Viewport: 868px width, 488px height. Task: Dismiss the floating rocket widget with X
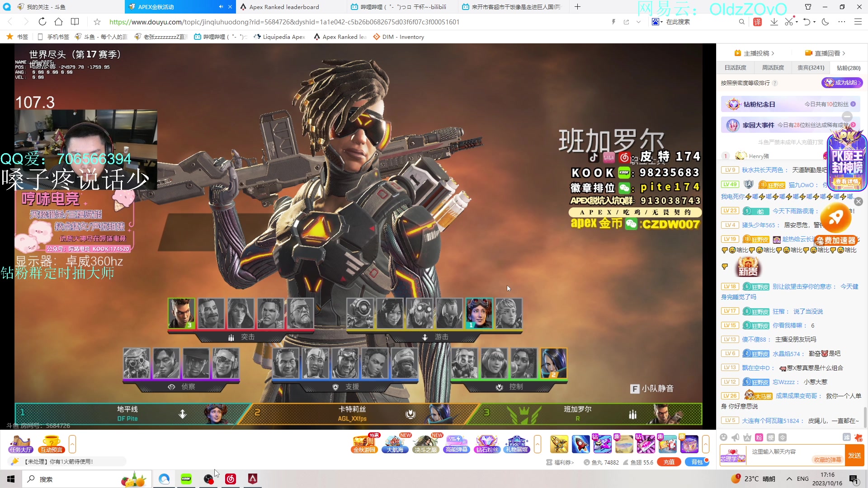pos(859,202)
